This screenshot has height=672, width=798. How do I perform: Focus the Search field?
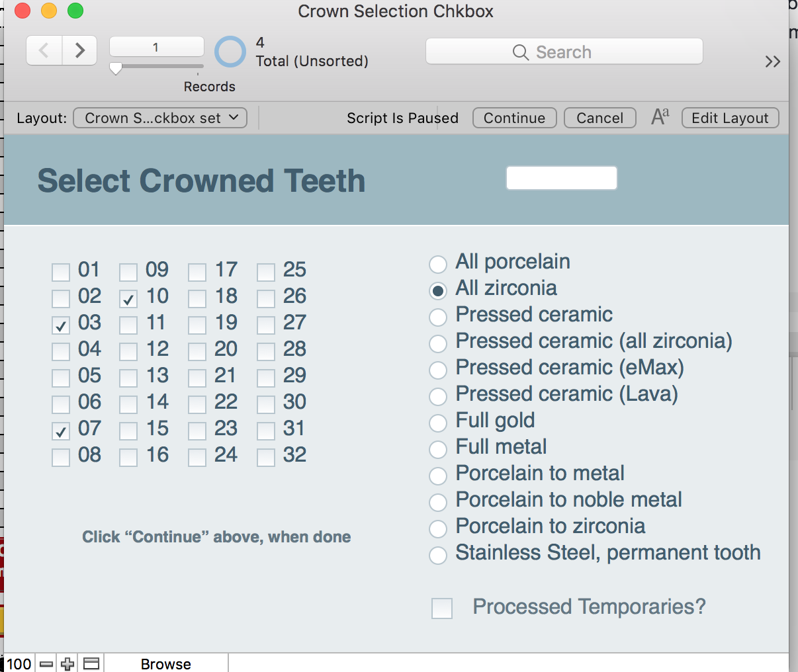click(x=564, y=52)
